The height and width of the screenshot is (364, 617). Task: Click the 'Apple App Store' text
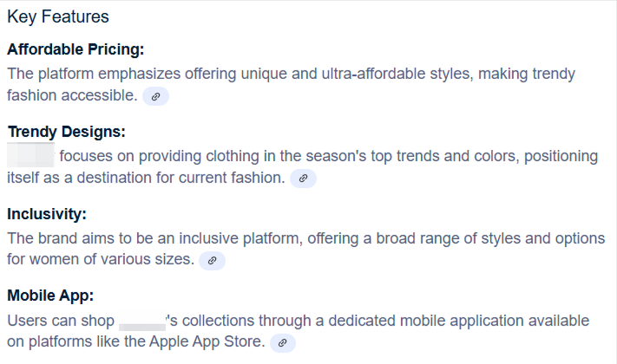tap(205, 341)
